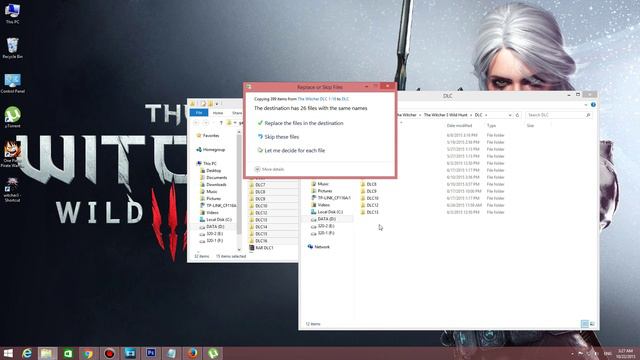Open The Witcher DLC 1-16 source link

[317, 99]
